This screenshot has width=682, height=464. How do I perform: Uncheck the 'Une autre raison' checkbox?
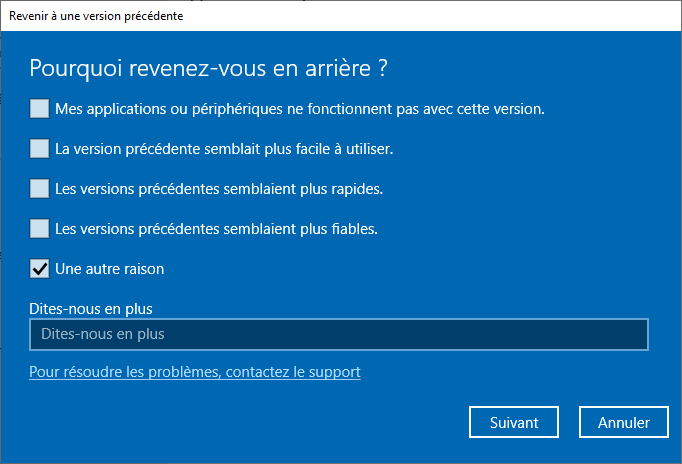[39, 269]
